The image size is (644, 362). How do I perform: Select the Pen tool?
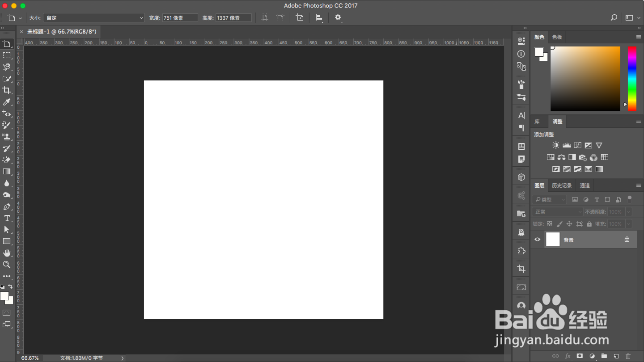(7, 206)
